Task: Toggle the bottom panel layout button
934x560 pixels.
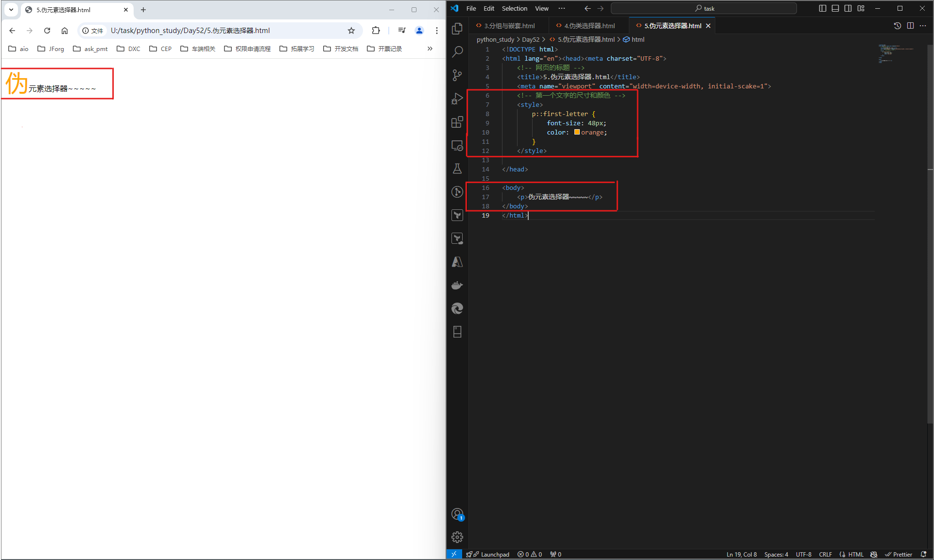Action: point(835,8)
